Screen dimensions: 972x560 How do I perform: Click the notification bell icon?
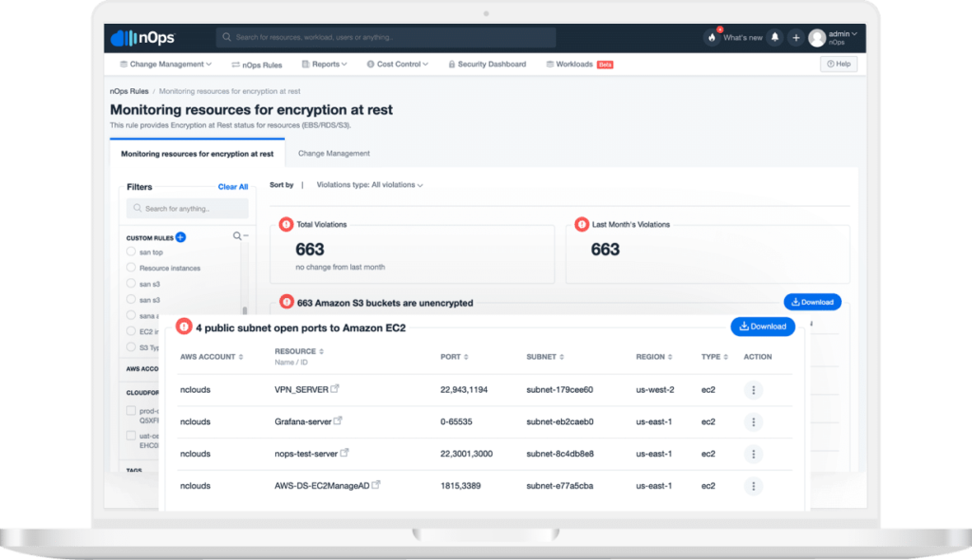pyautogui.click(x=775, y=36)
